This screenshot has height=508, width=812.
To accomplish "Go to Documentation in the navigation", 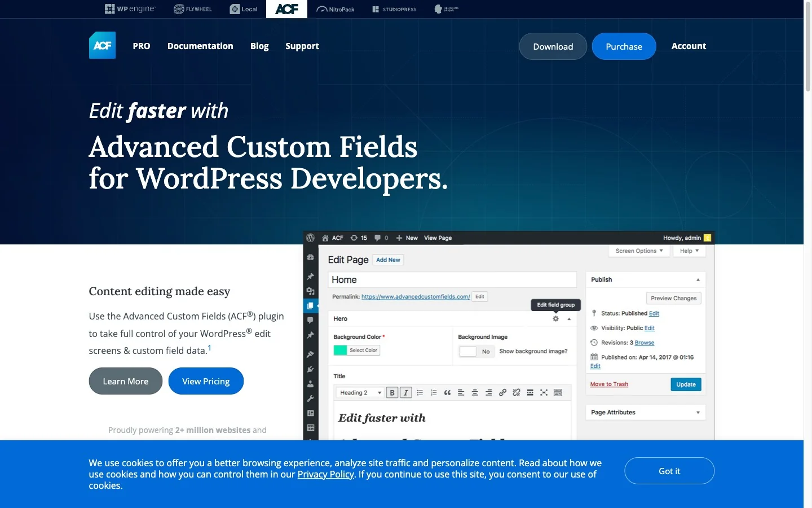I will tap(200, 46).
